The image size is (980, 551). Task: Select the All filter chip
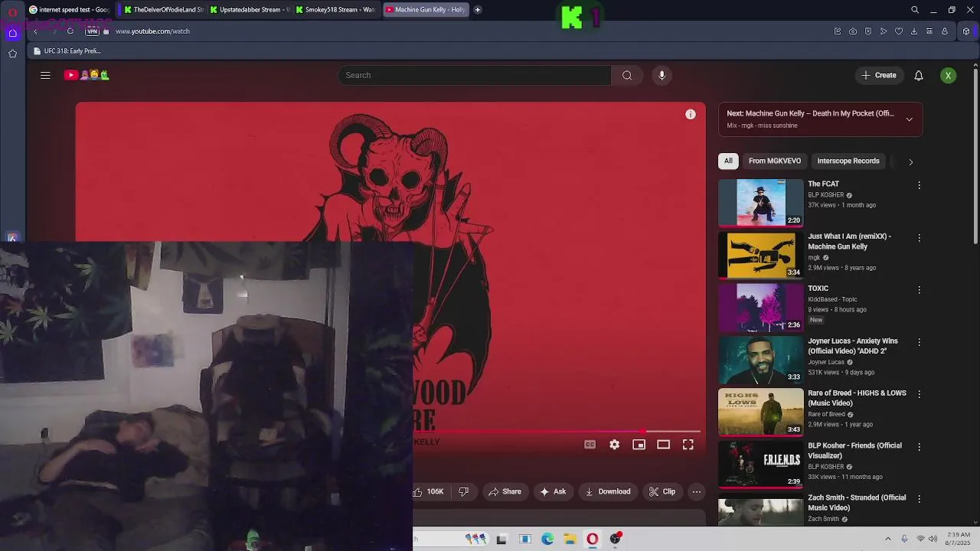coord(728,161)
